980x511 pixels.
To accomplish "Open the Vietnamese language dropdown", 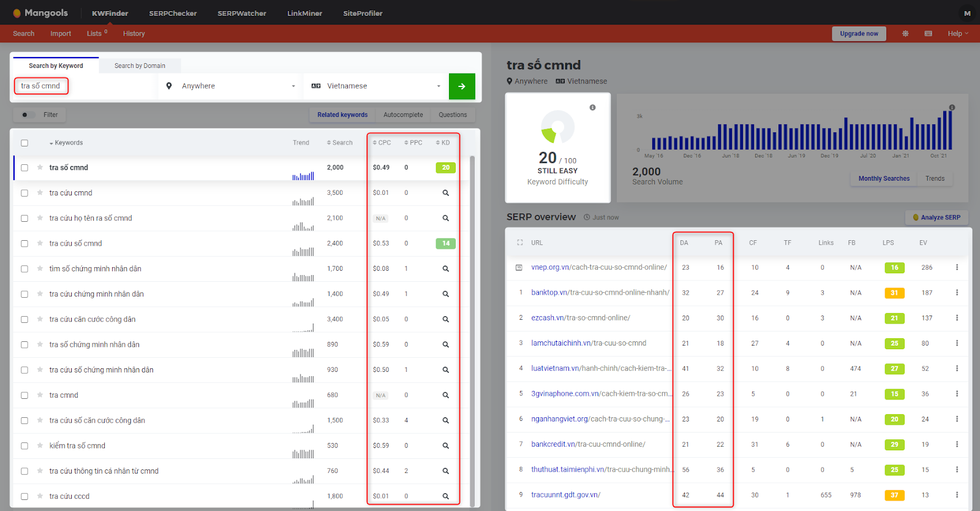I will [x=376, y=86].
